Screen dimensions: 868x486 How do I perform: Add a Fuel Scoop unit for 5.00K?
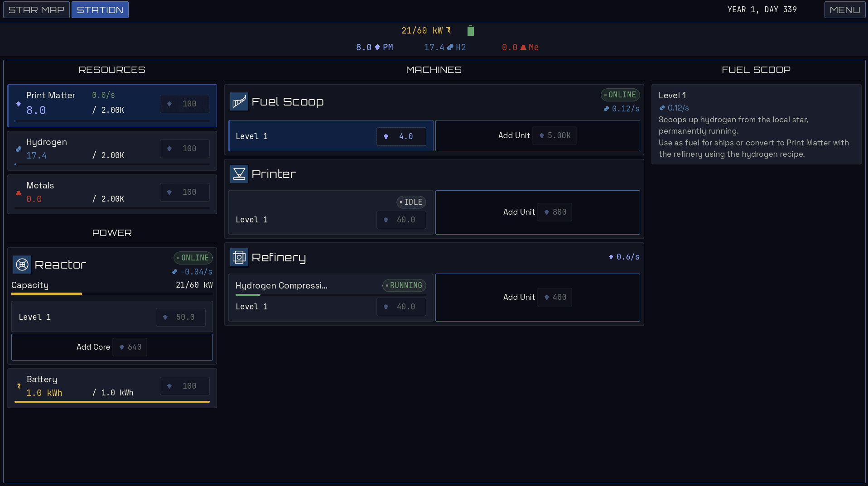point(537,135)
